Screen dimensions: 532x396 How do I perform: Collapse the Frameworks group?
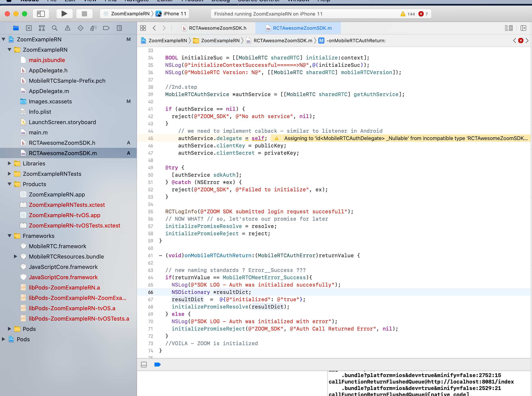click(9, 236)
